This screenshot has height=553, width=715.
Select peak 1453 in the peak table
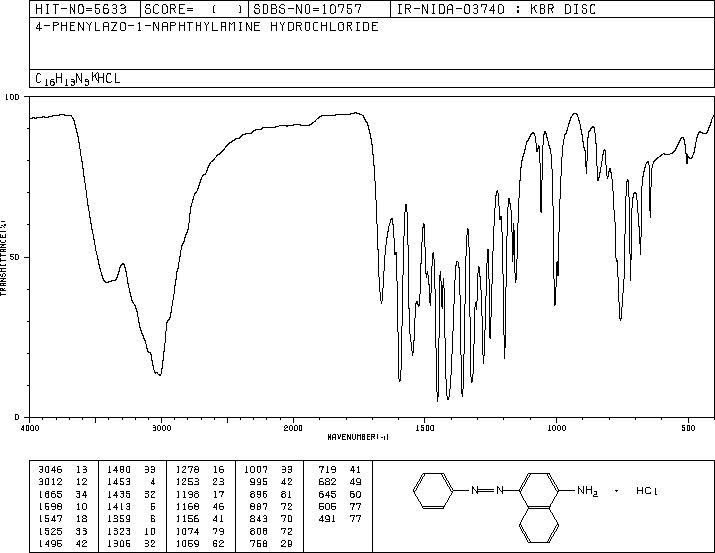coord(131,482)
